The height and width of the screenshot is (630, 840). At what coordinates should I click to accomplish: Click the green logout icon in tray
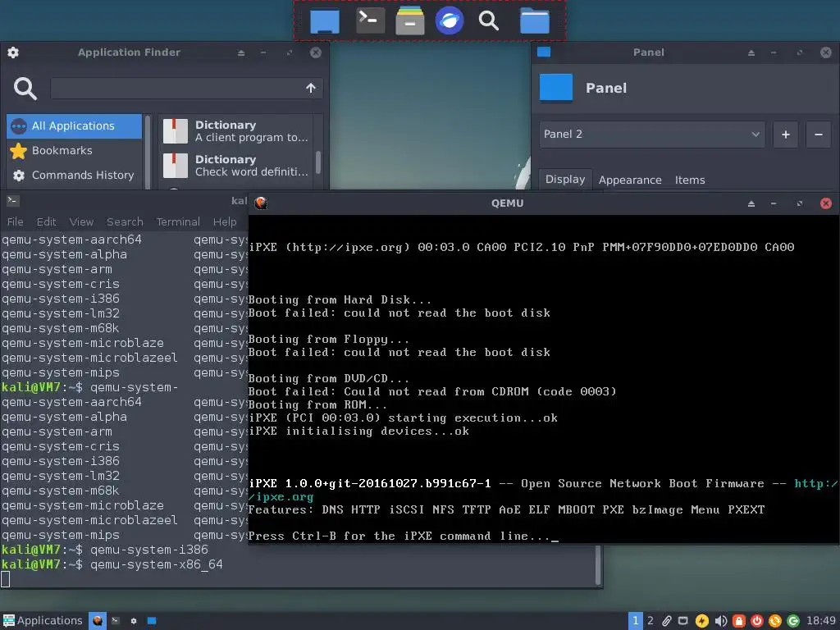[x=793, y=621]
